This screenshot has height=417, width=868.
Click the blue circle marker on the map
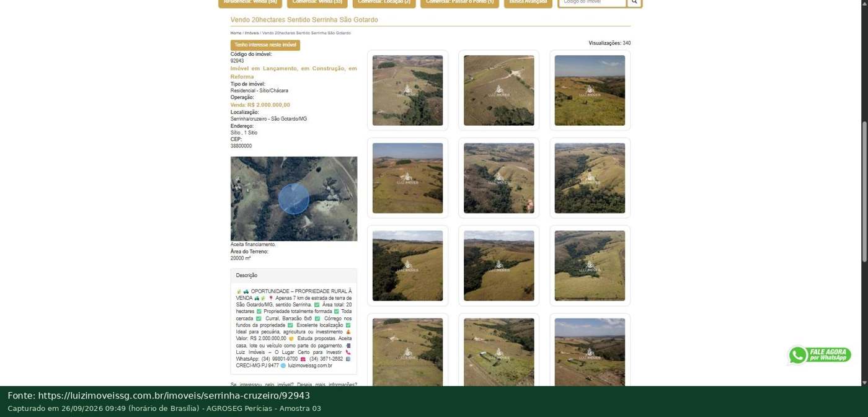pos(294,198)
